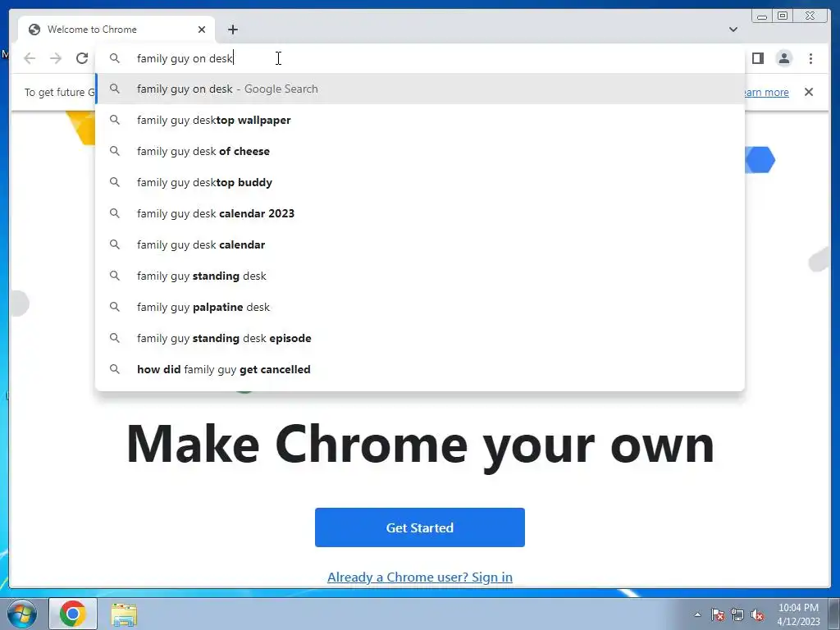The image size is (840, 630).
Task: Click search icon beside palpatine desk suggestion
Action: click(115, 307)
